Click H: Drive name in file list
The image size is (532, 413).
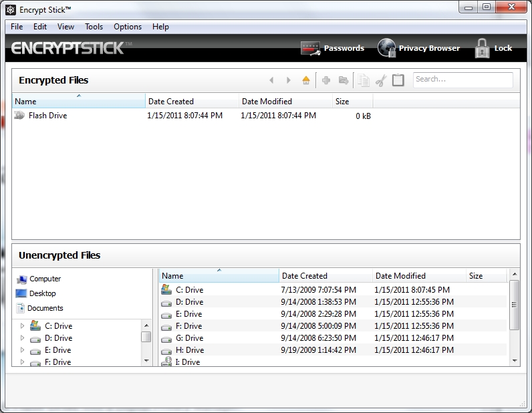[190, 350]
